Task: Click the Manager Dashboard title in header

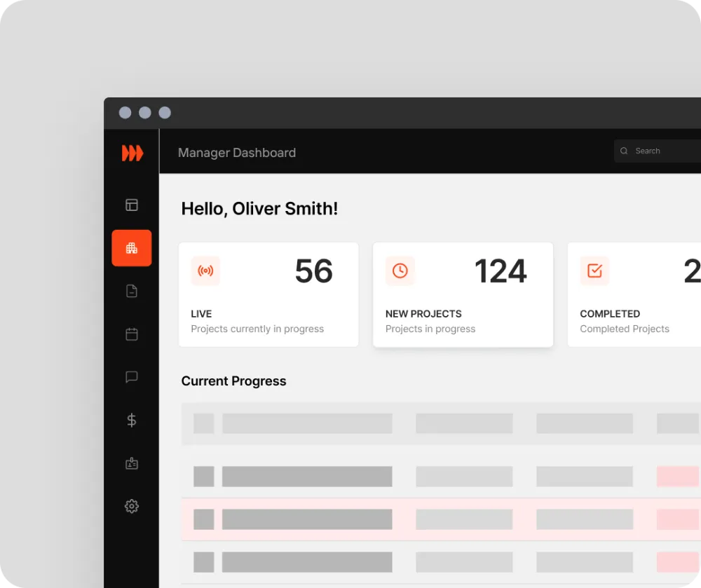Action: coord(237,153)
